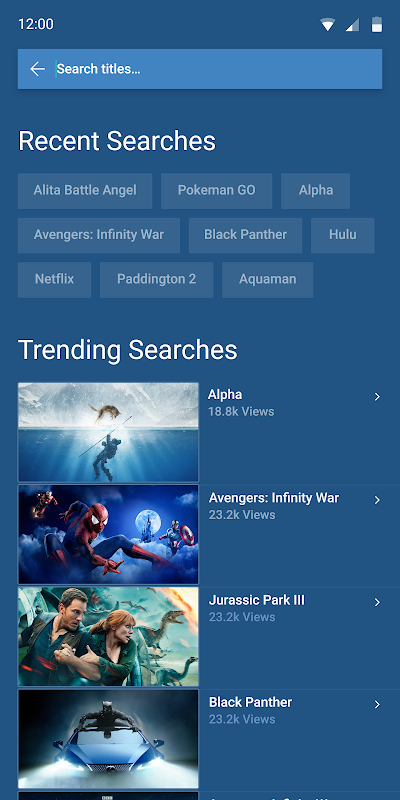Select the Pokeman GO recent search chip
Image resolution: width=400 pixels, height=800 pixels.
point(216,191)
